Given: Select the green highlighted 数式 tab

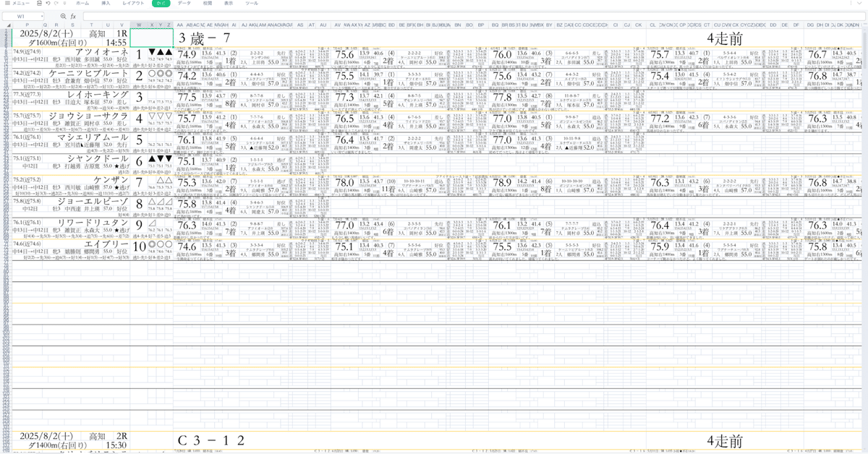Looking at the screenshot, I should (161, 4).
